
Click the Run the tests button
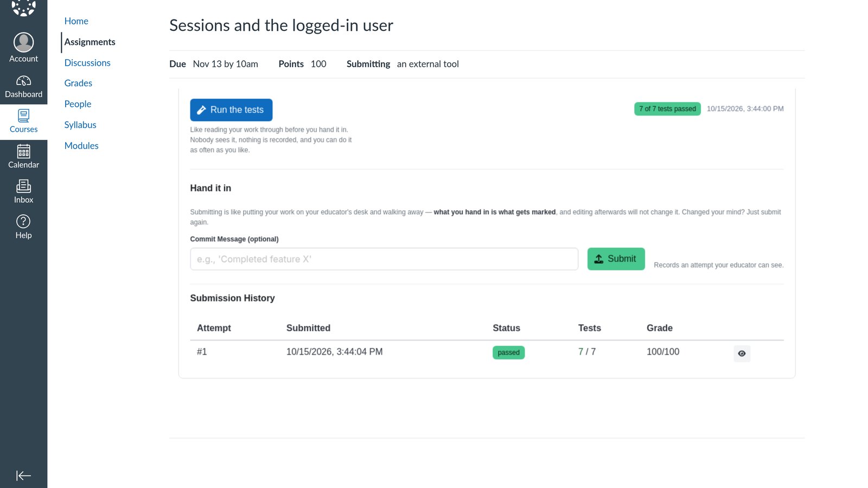click(231, 110)
